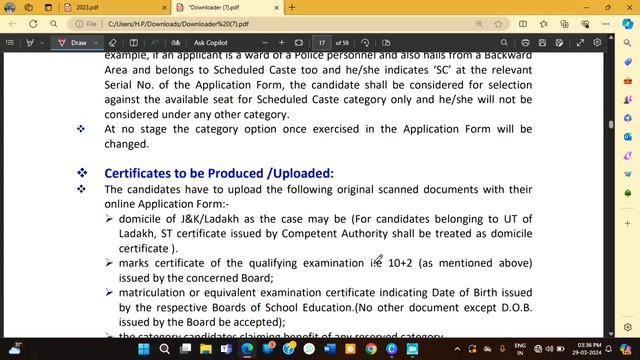The width and height of the screenshot is (640, 360).
Task: Open sidebar settings gear
Action: 628,327
